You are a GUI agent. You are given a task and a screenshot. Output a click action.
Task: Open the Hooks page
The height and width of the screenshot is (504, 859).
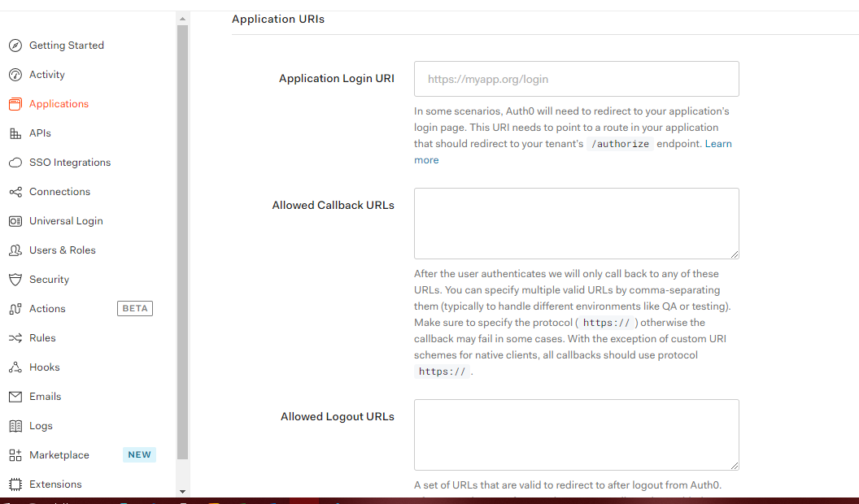coord(45,367)
